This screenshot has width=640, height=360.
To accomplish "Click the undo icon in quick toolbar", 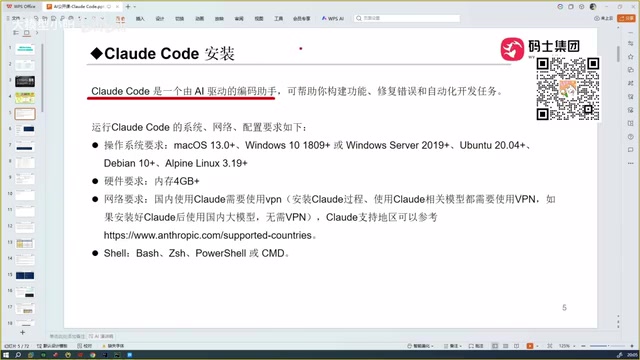I will point(80,18).
